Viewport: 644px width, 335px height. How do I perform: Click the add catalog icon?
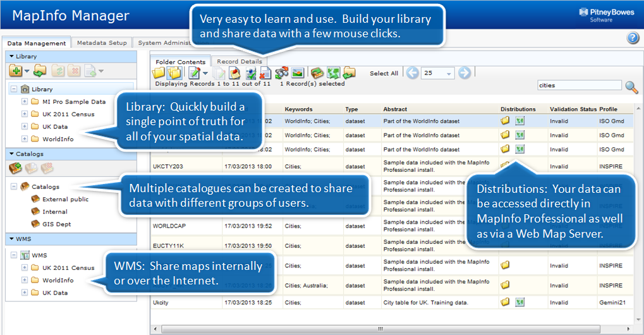[15, 168]
